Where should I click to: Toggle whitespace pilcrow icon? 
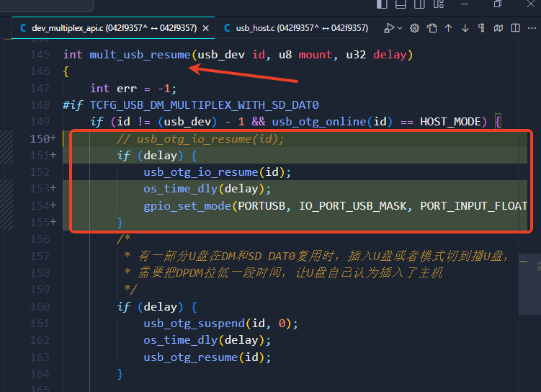(481, 28)
